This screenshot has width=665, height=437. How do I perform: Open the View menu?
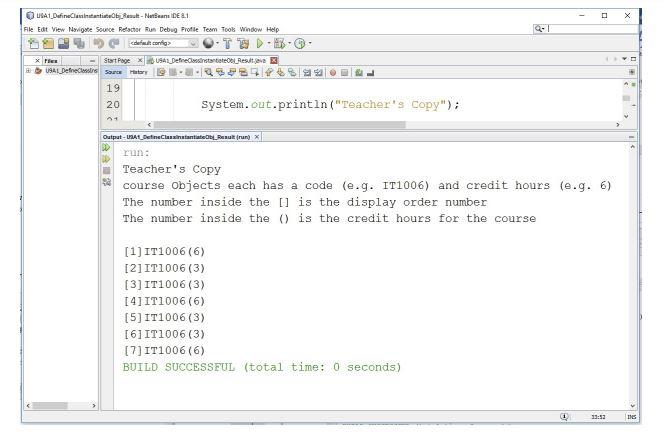(58, 29)
